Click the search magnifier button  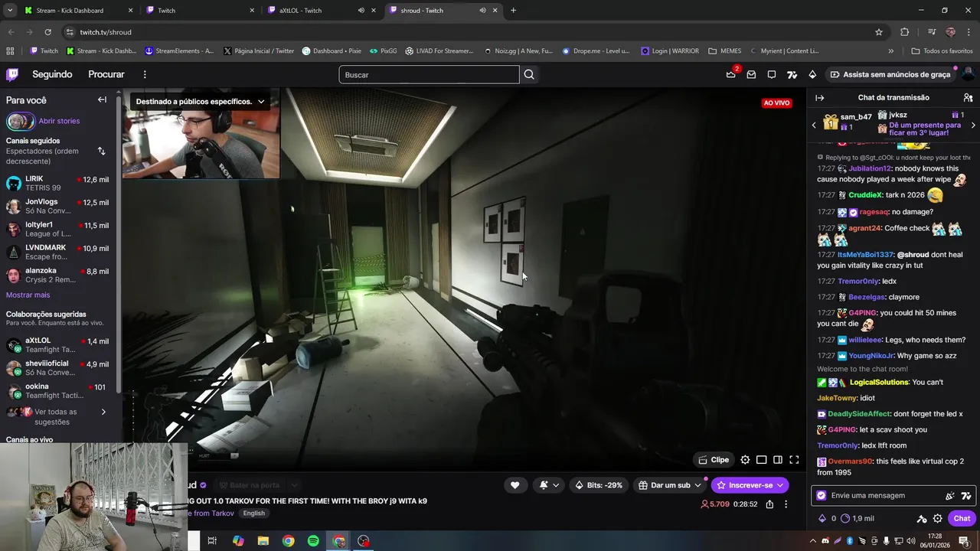click(x=529, y=74)
